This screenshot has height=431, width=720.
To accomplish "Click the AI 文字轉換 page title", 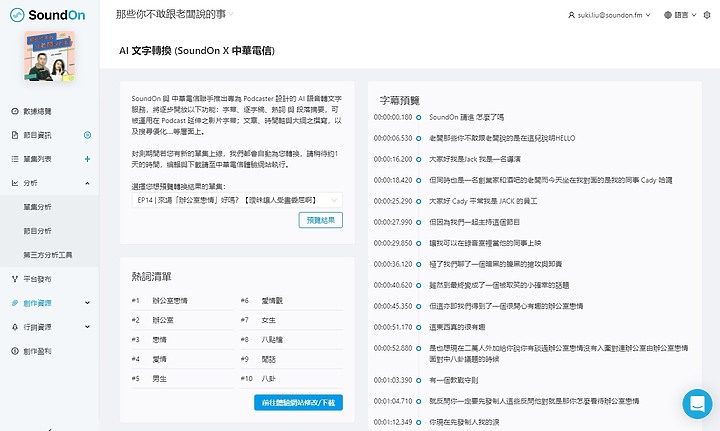I will (197, 50).
